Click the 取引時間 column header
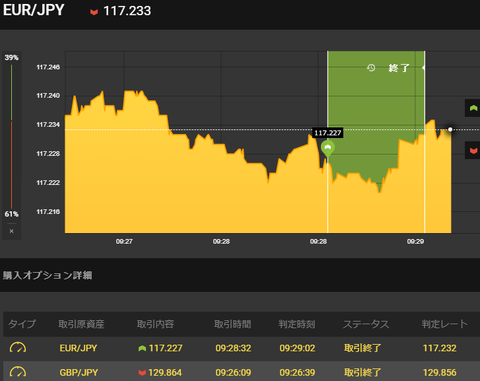Viewport: 480px width, 381px height. click(x=233, y=324)
